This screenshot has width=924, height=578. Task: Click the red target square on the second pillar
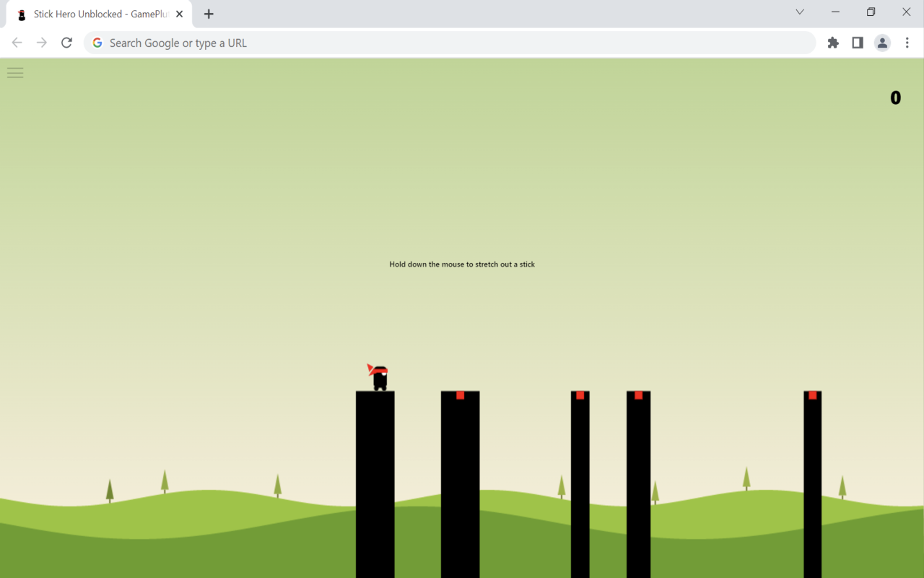pyautogui.click(x=460, y=395)
